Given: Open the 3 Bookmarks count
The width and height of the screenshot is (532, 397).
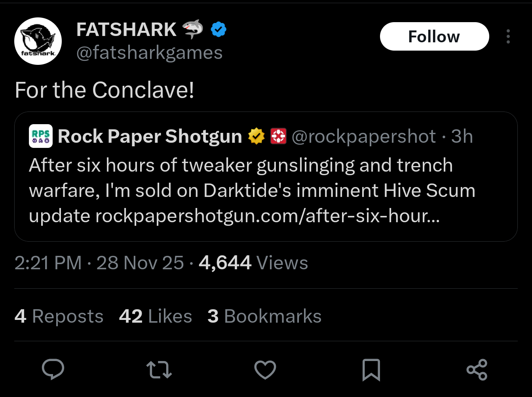Looking at the screenshot, I should tap(264, 316).
